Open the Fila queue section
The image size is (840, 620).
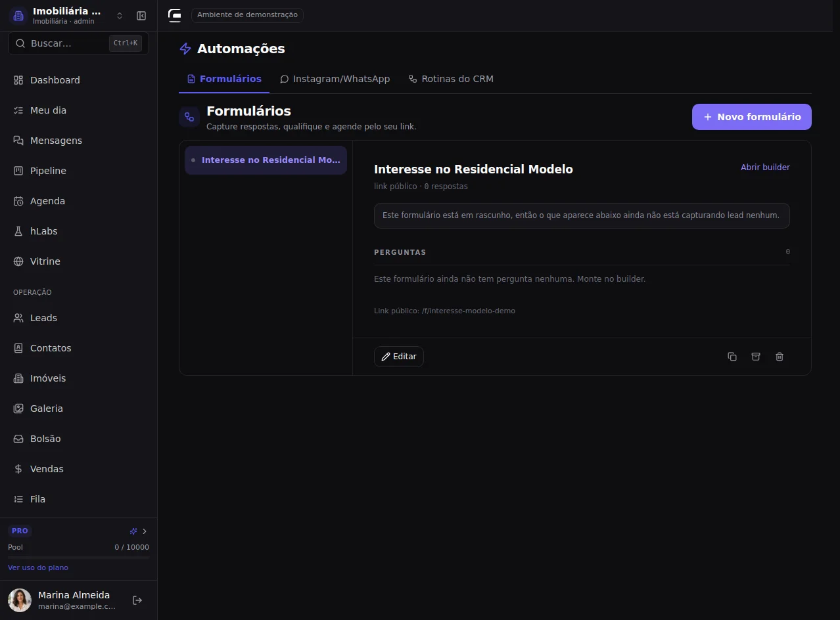(x=79, y=499)
